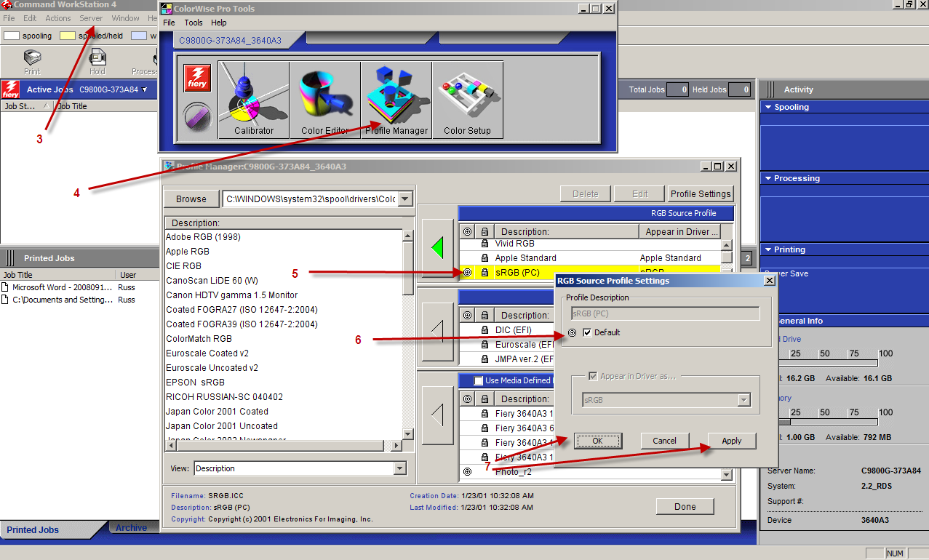The width and height of the screenshot is (929, 560).
Task: Open the Photo_r2 dropdown arrow
Action: 726,475
